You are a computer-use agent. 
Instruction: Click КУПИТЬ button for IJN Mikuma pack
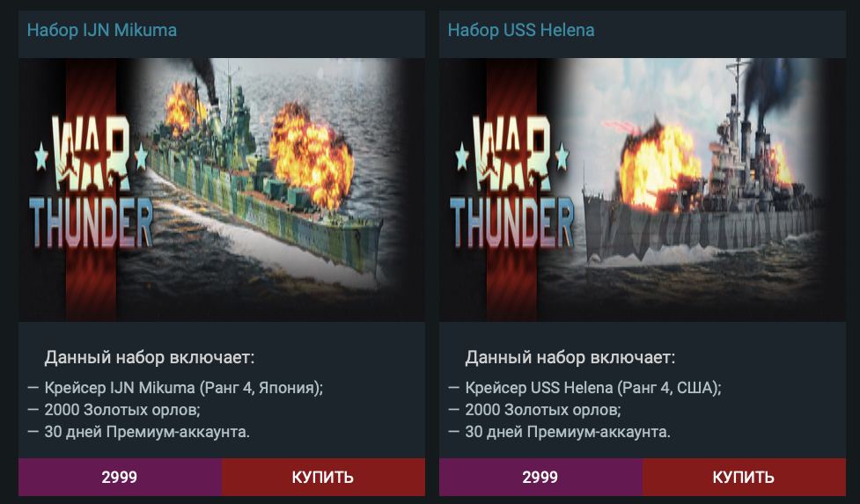tap(323, 477)
